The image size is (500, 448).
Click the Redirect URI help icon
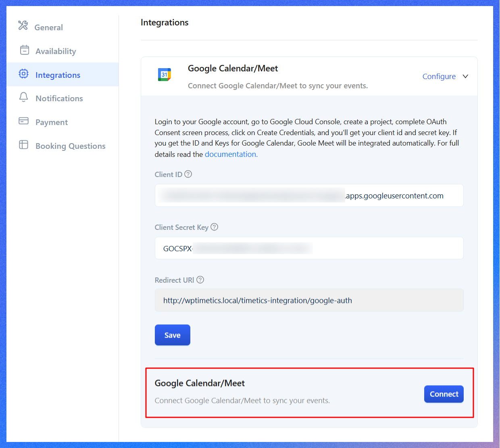200,280
